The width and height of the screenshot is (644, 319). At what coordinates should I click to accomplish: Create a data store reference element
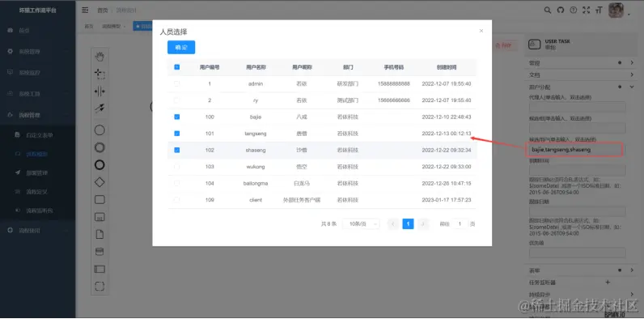(100, 252)
